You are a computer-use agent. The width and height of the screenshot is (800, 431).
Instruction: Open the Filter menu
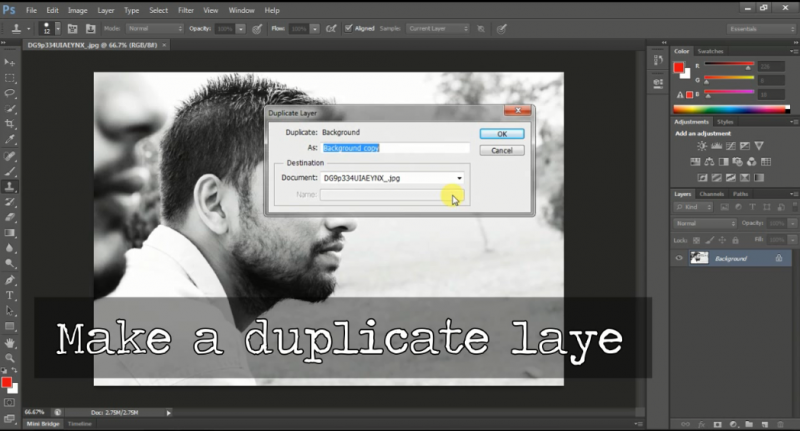pyautogui.click(x=185, y=10)
